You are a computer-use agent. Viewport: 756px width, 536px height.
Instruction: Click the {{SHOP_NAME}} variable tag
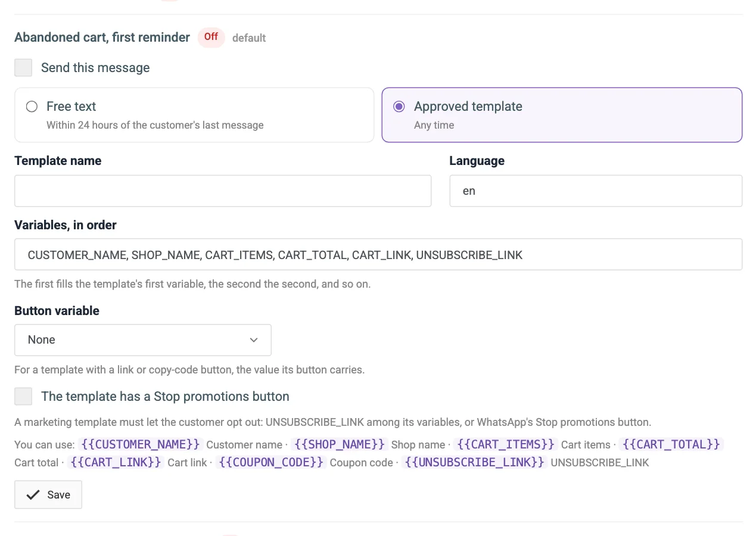[339, 444]
